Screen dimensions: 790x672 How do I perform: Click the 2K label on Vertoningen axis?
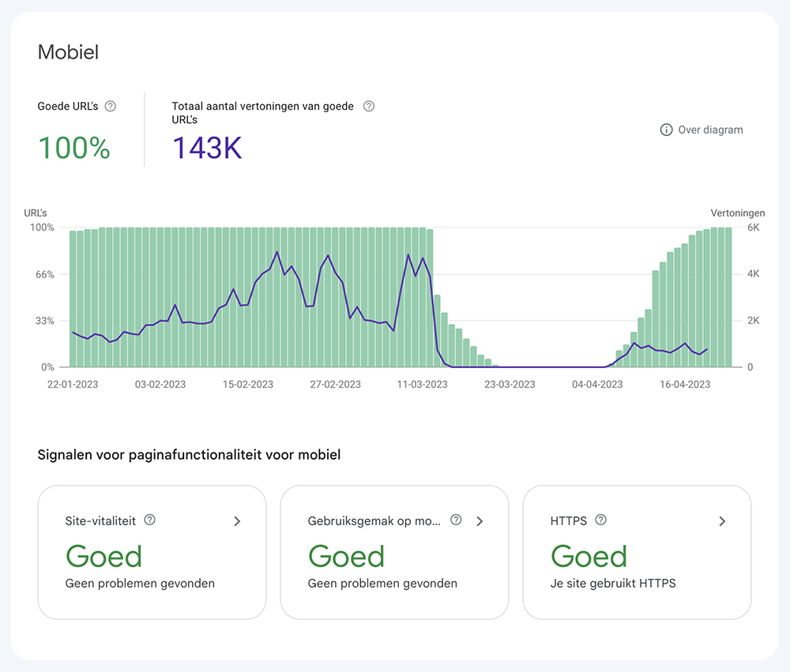754,321
